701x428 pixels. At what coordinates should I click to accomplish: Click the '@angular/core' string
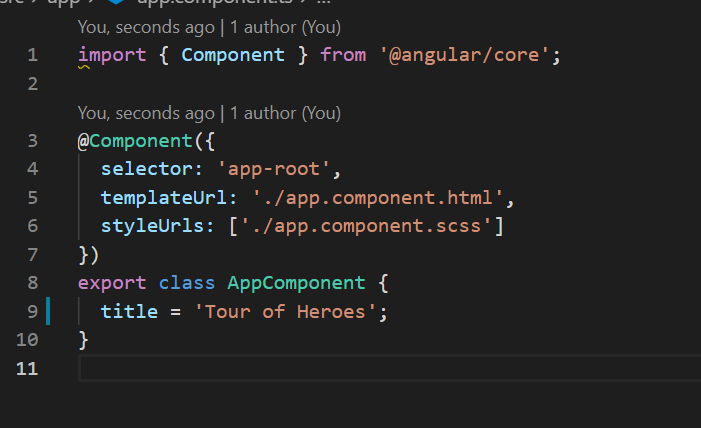pyautogui.click(x=464, y=55)
